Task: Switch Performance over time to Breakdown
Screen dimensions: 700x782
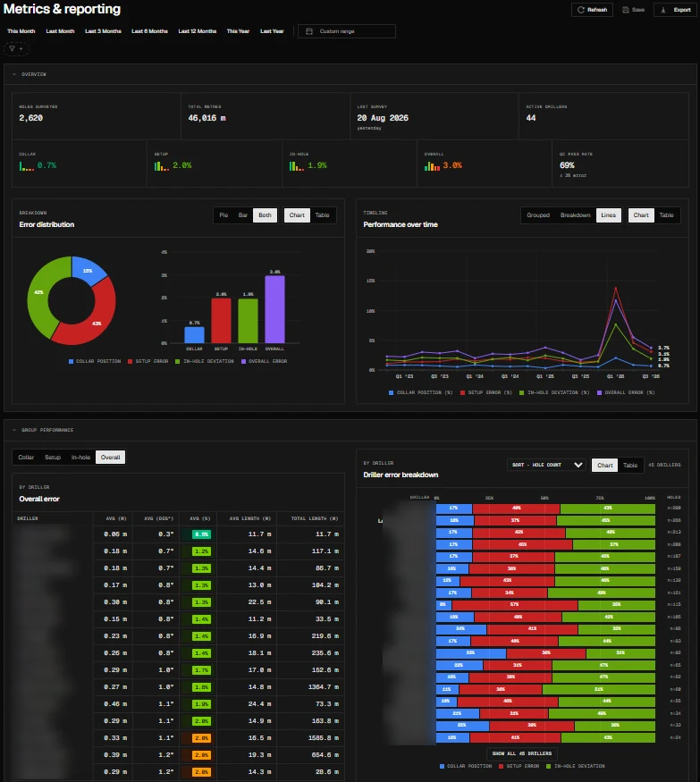Action: [x=575, y=215]
